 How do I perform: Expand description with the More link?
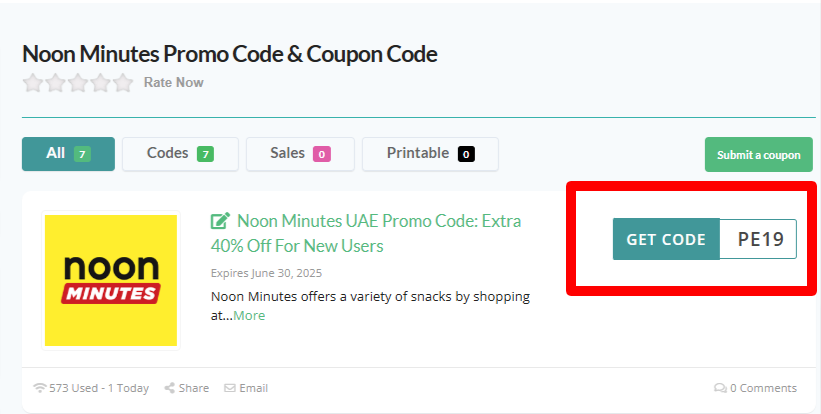point(249,315)
